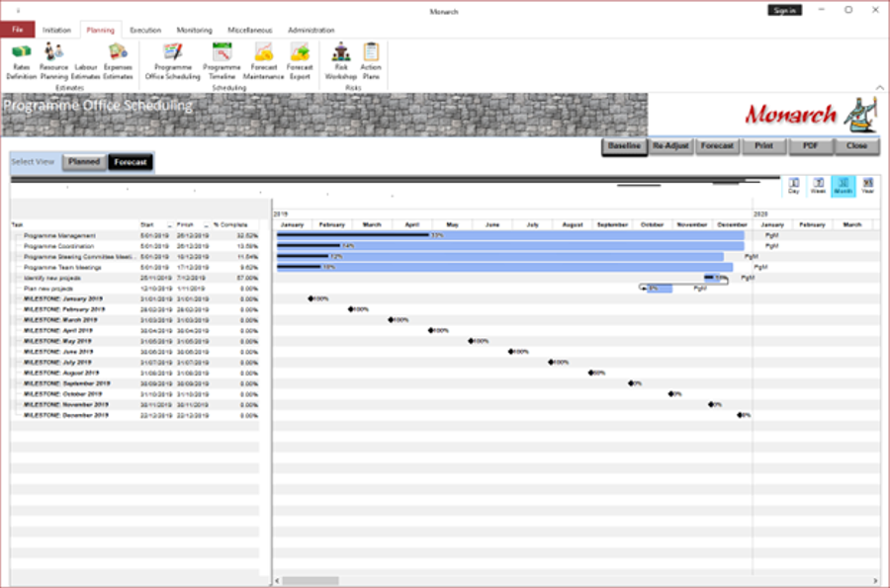Open the Forecast Maintenance tool
This screenshot has width=890, height=588.
click(263, 62)
